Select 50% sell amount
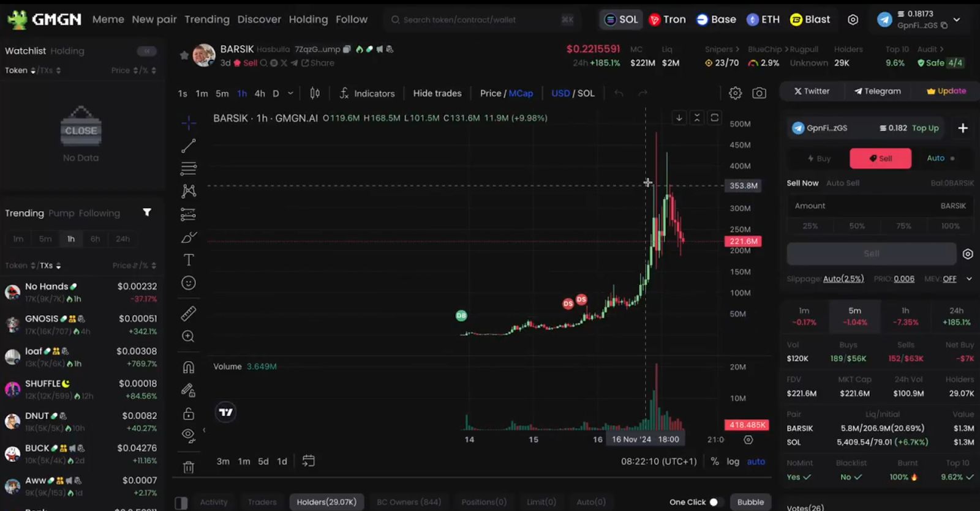Viewport: 980px width, 511px height. coord(857,226)
